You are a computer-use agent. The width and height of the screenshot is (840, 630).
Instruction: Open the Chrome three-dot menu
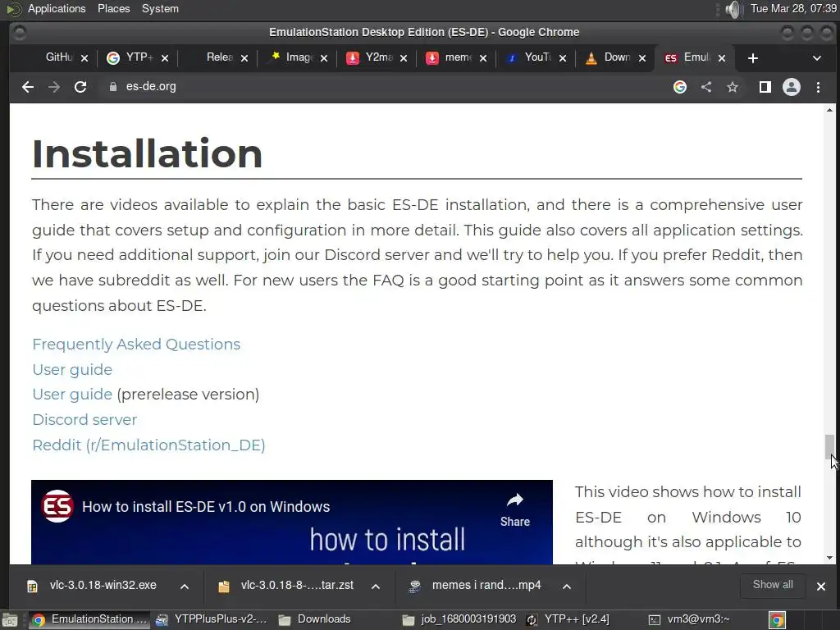click(818, 87)
